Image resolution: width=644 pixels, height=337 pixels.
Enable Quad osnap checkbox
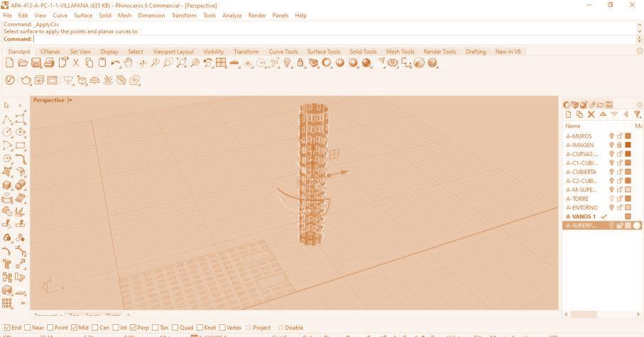(175, 328)
